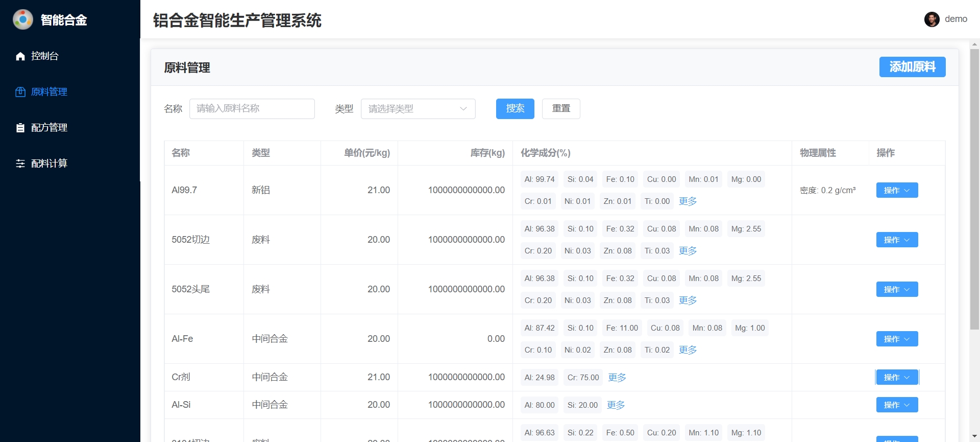The width and height of the screenshot is (980, 442).
Task: Click the page's vertical scrollbar thumb
Action: pyautogui.click(x=974, y=189)
